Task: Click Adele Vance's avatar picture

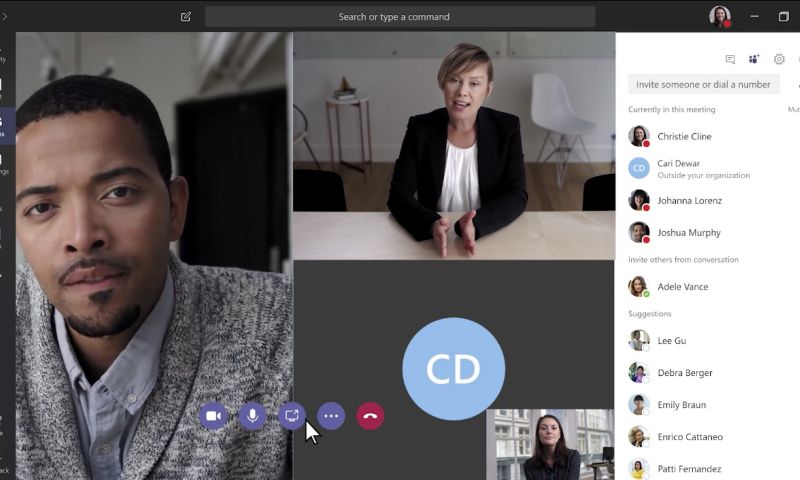Action: click(x=639, y=287)
